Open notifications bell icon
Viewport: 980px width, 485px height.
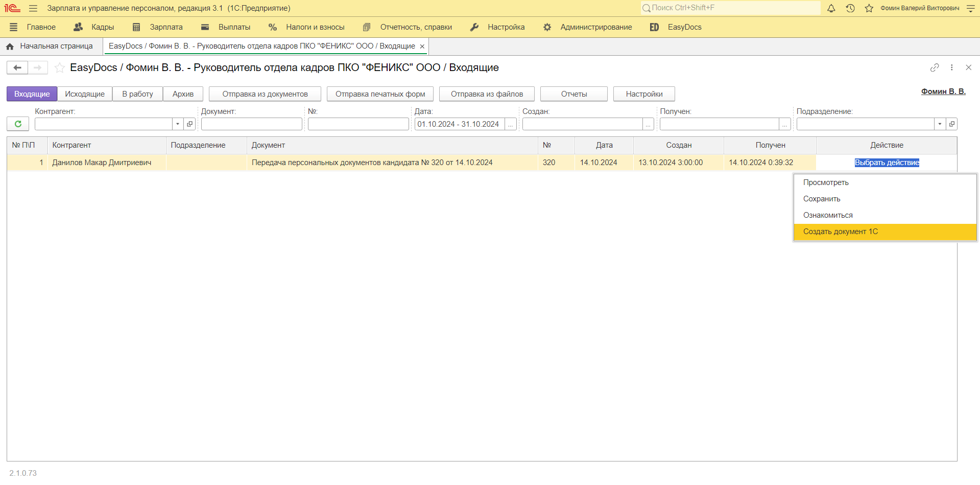831,8
